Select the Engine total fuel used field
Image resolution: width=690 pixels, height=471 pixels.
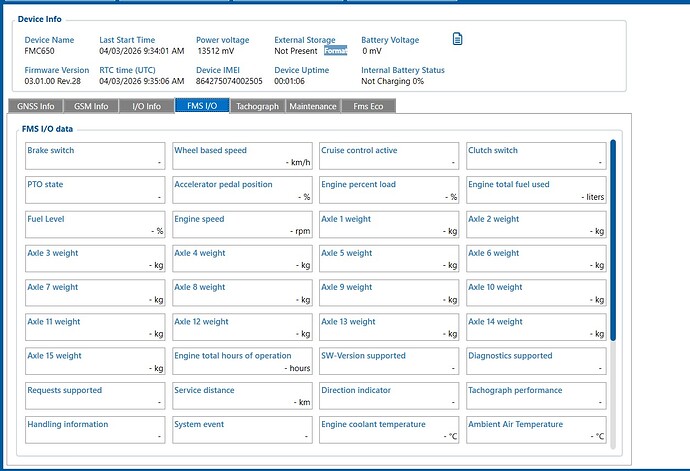535,190
